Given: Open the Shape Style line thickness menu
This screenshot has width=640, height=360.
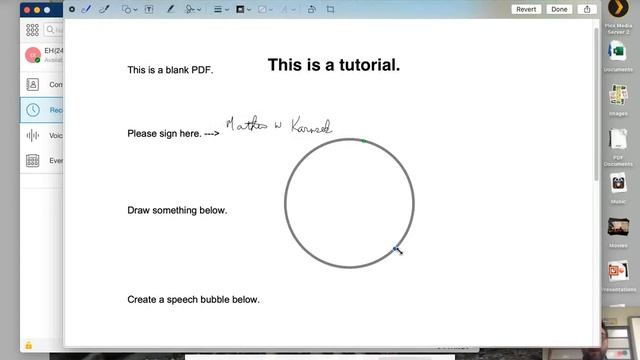Looking at the screenshot, I should (221, 9).
